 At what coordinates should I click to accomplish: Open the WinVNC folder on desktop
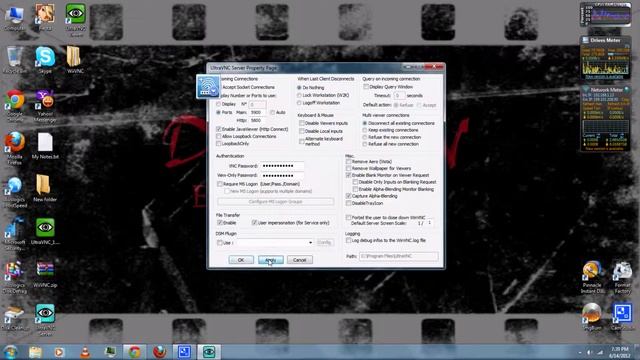point(75,60)
